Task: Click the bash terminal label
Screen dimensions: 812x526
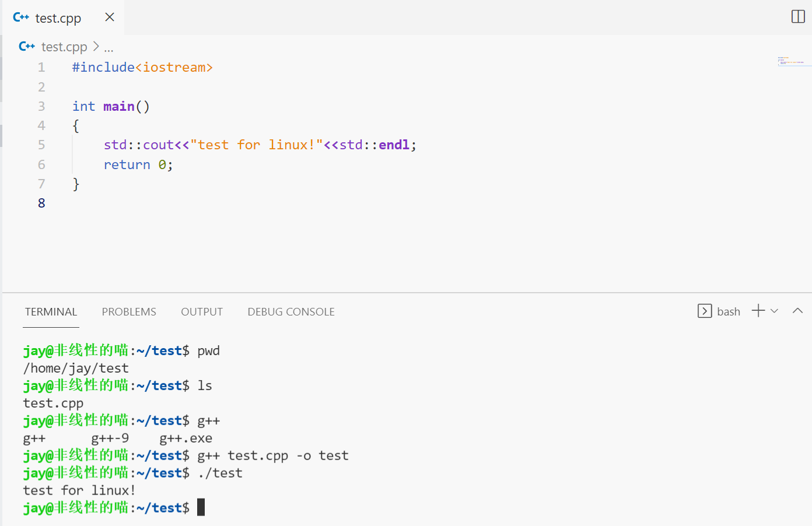Action: 729,312
